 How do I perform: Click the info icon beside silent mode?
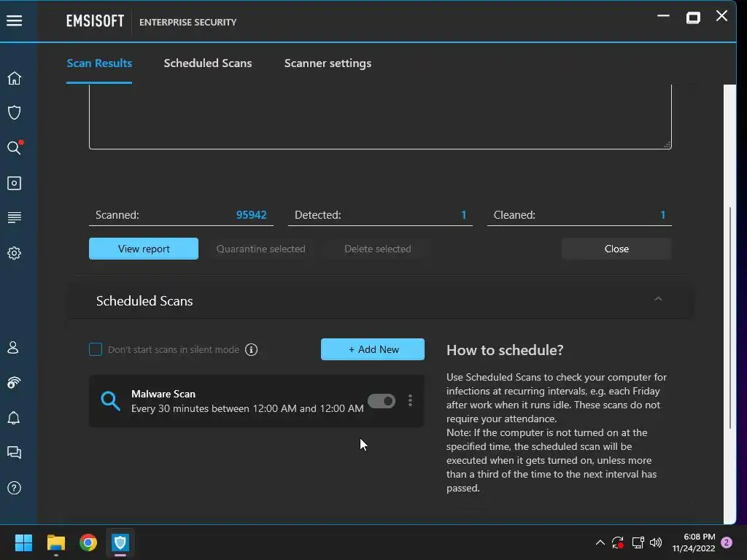pyautogui.click(x=251, y=349)
